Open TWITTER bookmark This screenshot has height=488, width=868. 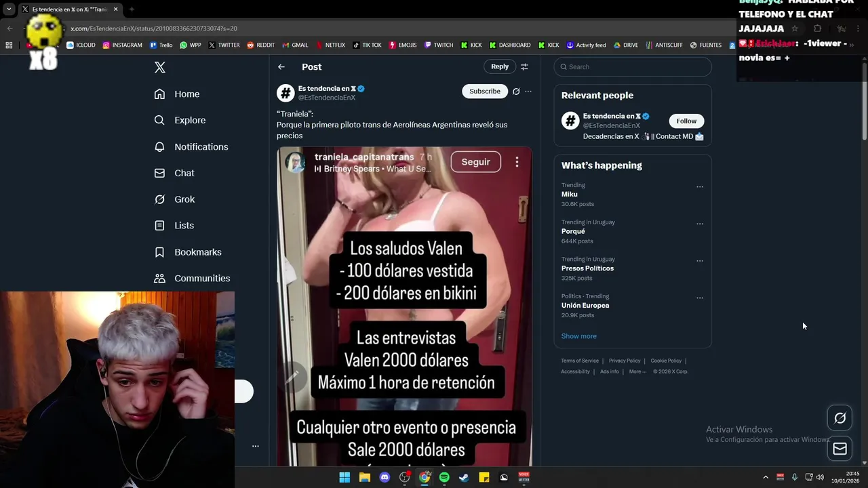pos(224,45)
